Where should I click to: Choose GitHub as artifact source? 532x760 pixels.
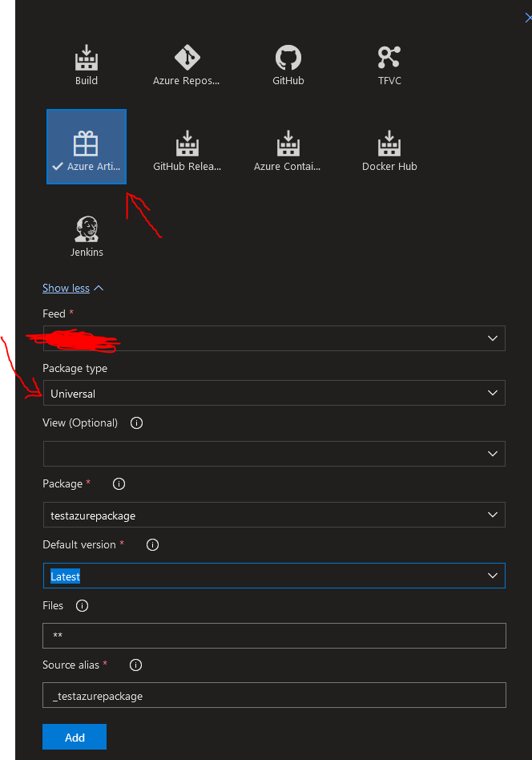click(288, 64)
